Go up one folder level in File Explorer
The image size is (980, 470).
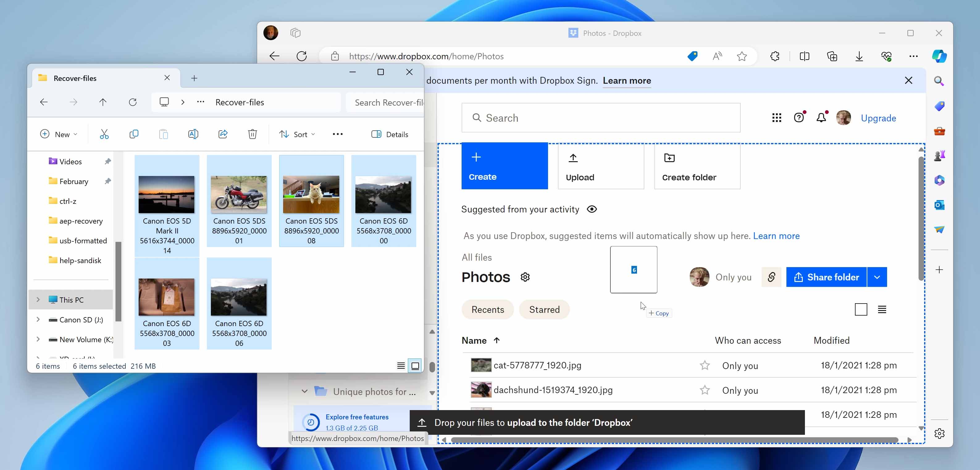tap(103, 102)
